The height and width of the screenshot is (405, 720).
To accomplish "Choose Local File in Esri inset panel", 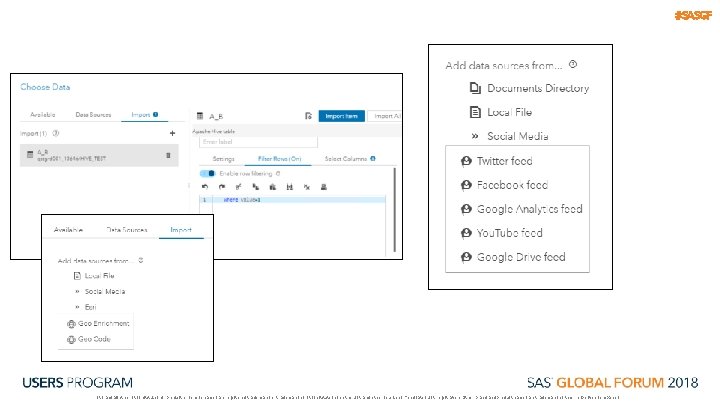I will 99,276.
